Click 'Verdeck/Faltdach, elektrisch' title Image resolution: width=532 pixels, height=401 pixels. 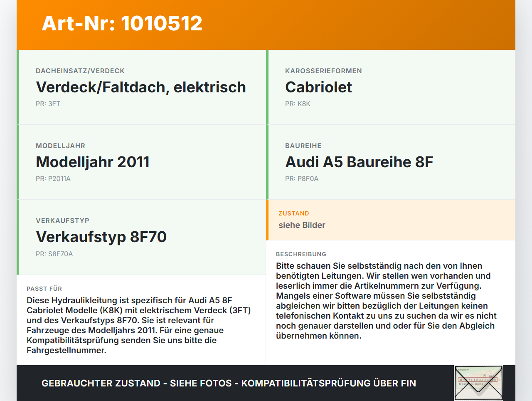tap(141, 87)
